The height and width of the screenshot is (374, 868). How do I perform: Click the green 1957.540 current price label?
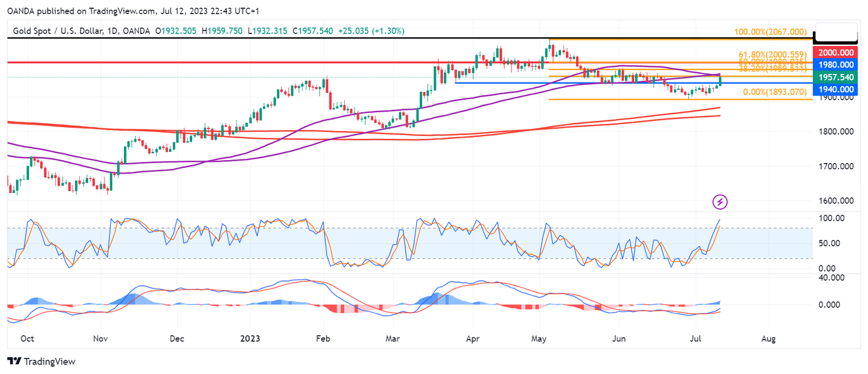coord(836,77)
